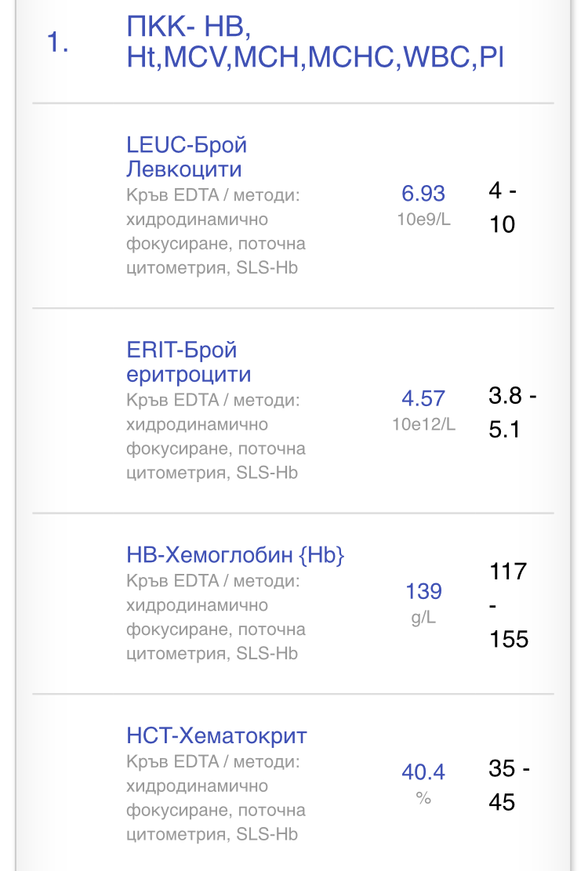Viewport: 588px width, 871px height.
Task: Open LEUC-Брой Левкоцити test name
Action: pos(187,157)
